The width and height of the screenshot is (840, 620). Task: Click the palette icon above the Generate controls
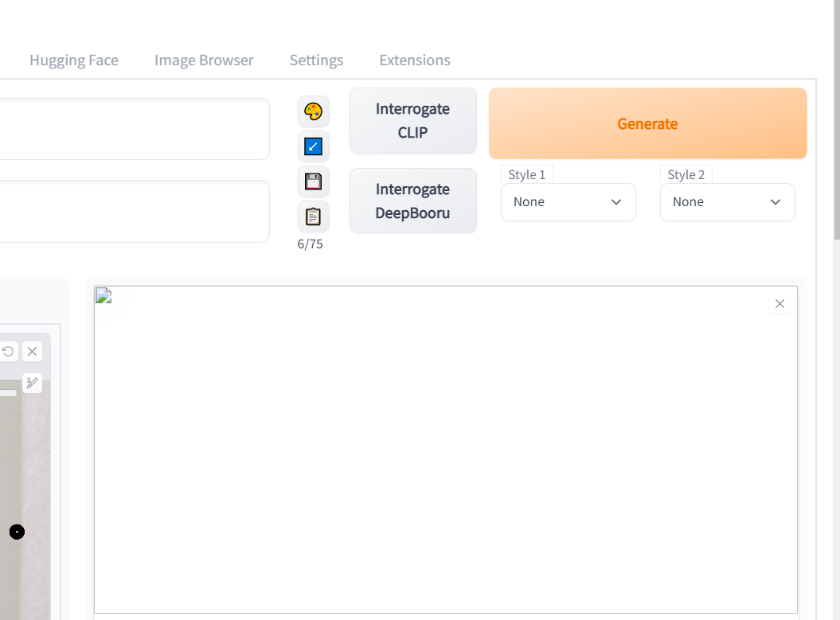tap(313, 111)
